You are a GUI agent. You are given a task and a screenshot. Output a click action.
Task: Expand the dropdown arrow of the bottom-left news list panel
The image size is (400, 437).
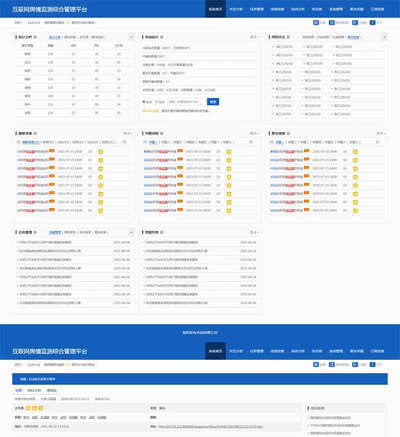pos(131,232)
